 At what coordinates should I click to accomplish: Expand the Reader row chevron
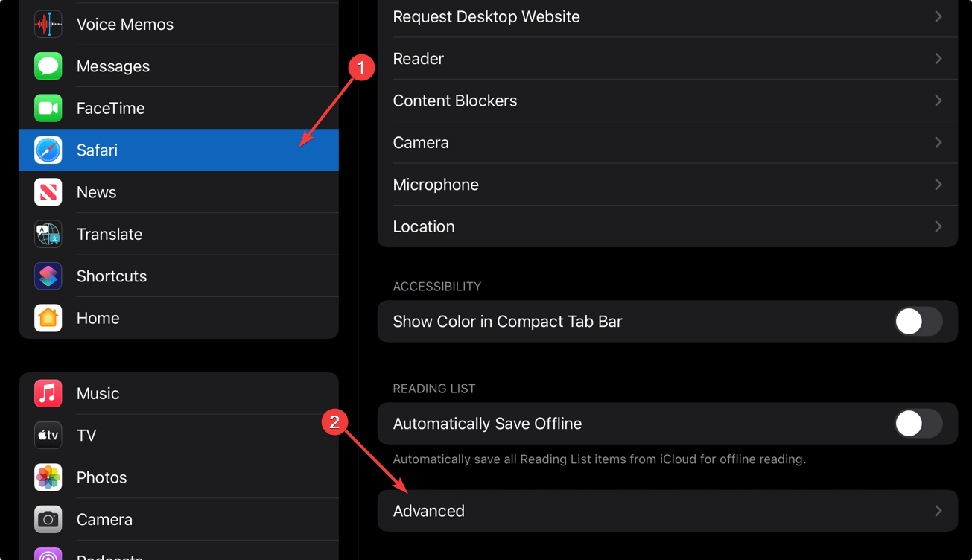coord(938,58)
